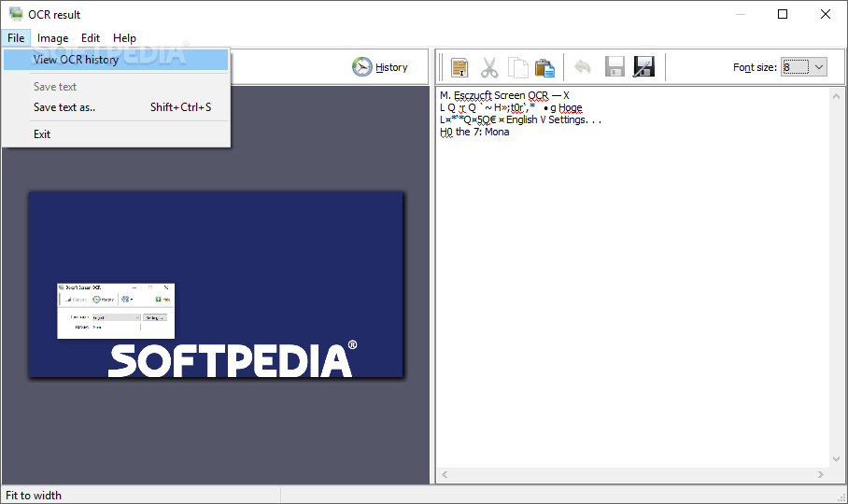Click the cut scissors icon

[488, 67]
